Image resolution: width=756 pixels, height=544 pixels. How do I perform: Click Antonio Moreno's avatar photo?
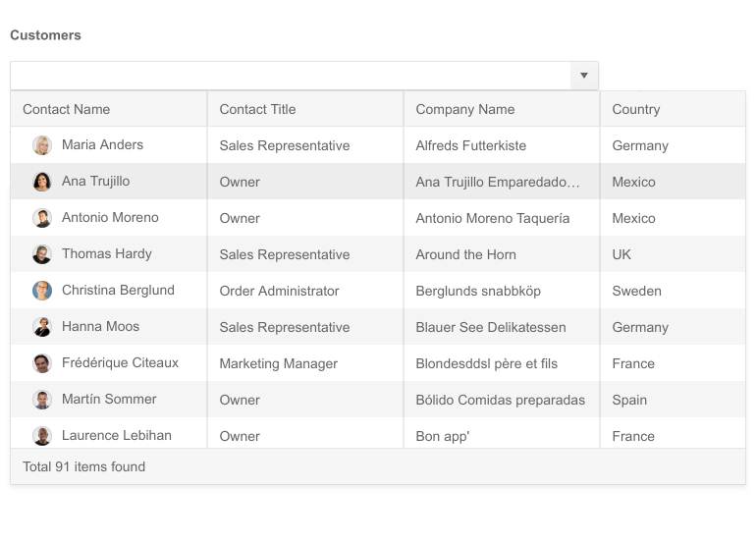(42, 218)
